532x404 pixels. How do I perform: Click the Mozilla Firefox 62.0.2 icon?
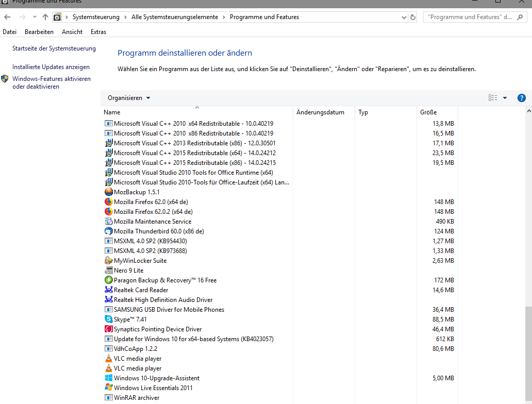click(109, 212)
